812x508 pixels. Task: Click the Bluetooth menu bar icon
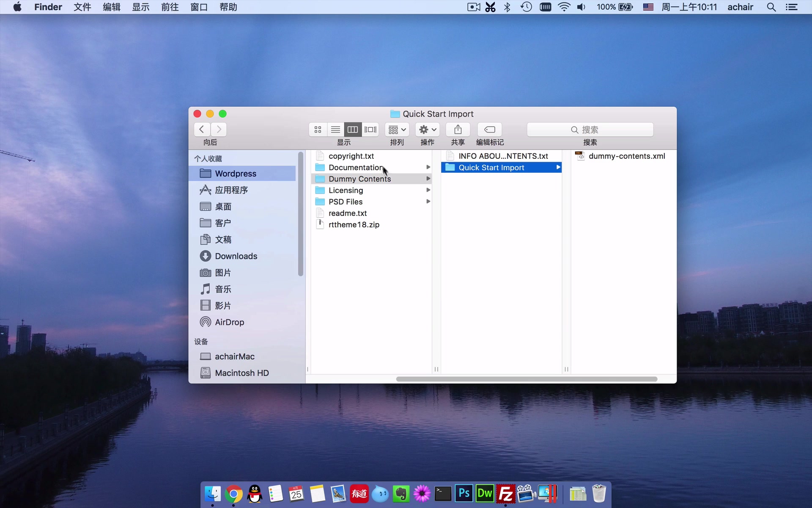(x=507, y=7)
